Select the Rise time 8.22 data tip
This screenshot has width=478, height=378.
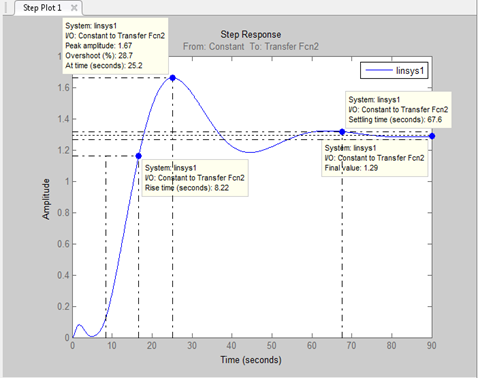click(x=195, y=178)
